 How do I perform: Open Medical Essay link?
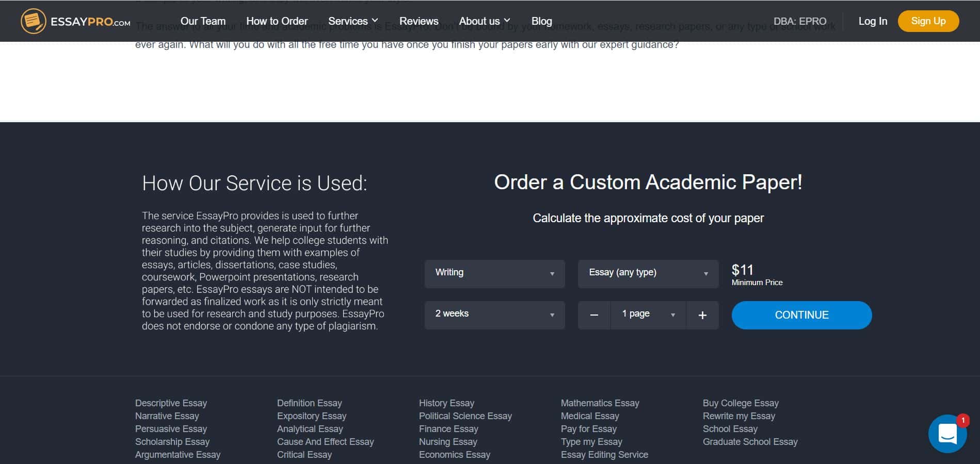pos(590,416)
